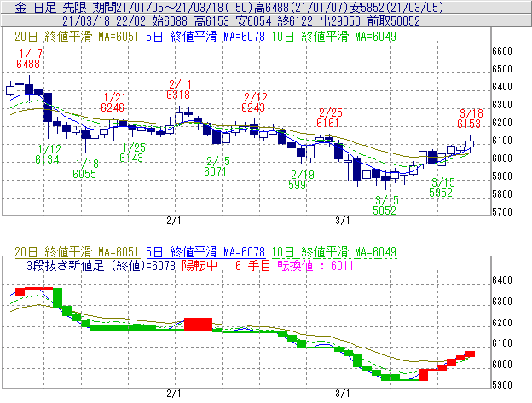Select the 1/25 6143 low label
The height and width of the screenshot is (403, 532).
(132, 153)
